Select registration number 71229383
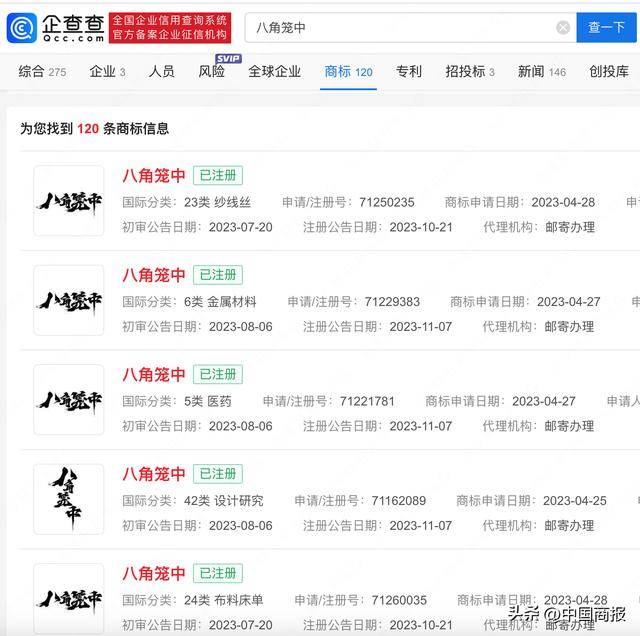Screen dimensions: 640x636 [x=392, y=302]
